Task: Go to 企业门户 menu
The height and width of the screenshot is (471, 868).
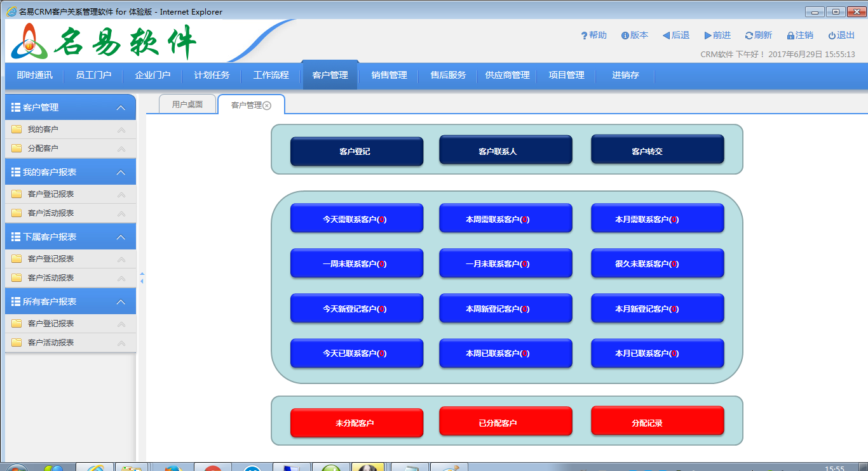Action: pos(153,76)
